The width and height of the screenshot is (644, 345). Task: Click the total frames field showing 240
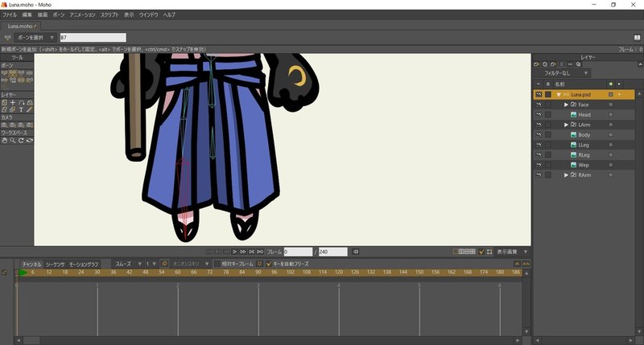[333, 252]
